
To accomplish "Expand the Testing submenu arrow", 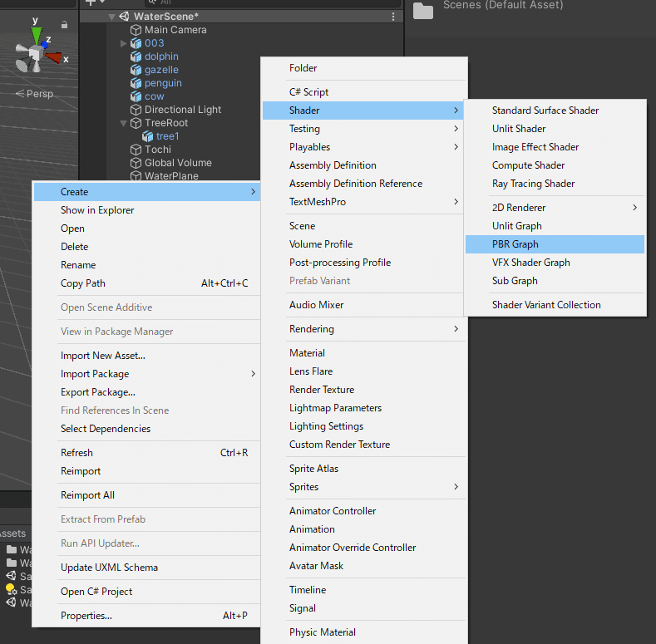I will (456, 129).
